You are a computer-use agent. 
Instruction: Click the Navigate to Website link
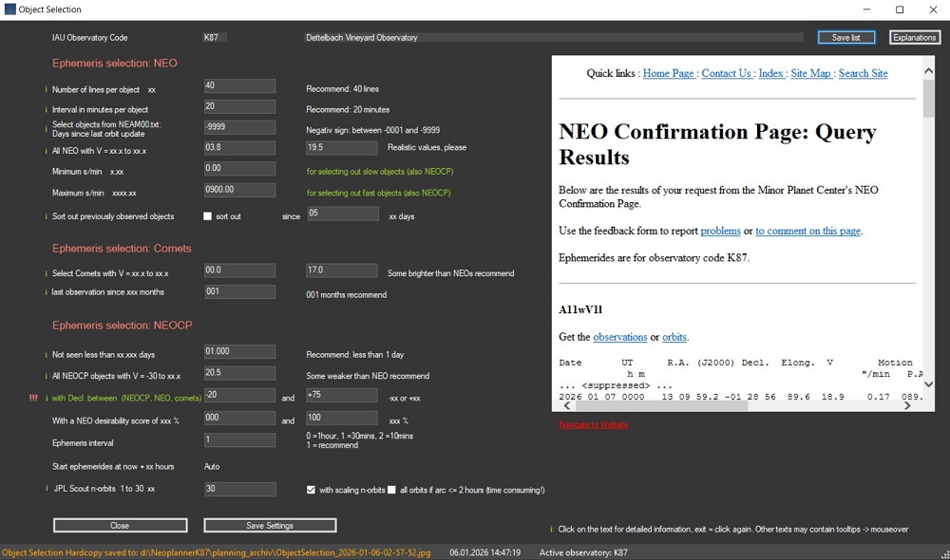point(592,423)
